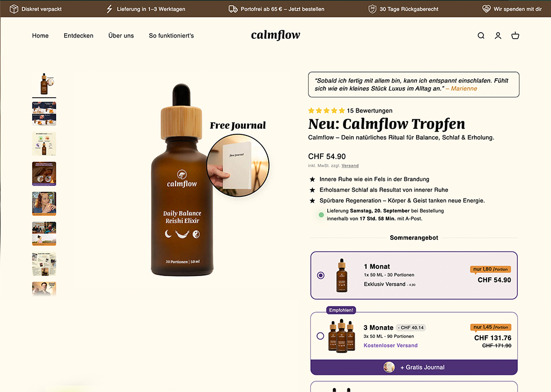
Task: Click the heart Wir spenden icon
Action: pos(486,9)
